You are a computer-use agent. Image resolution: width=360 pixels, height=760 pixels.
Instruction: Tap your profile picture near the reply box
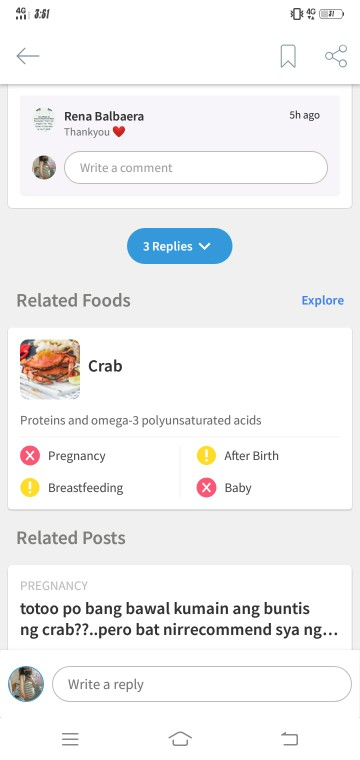[26, 684]
